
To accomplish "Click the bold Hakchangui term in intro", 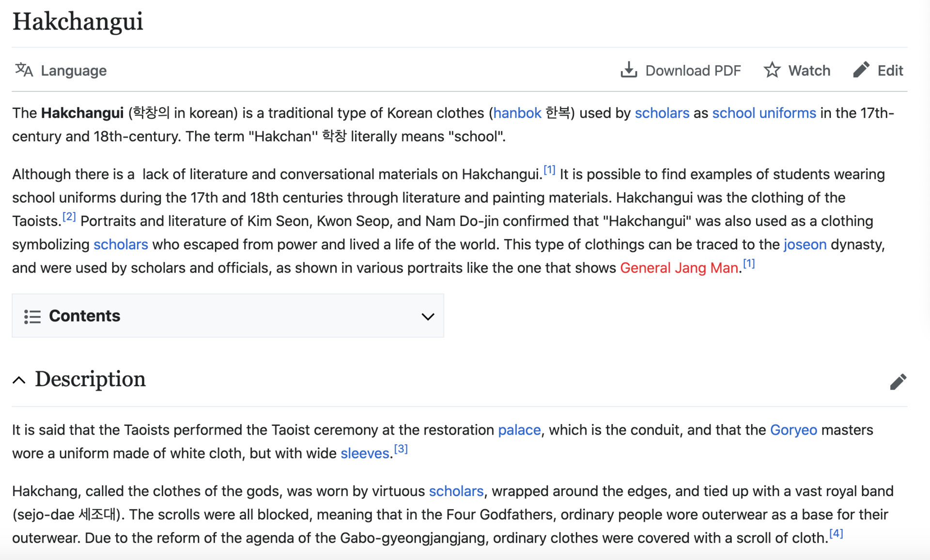I will pos(82,113).
